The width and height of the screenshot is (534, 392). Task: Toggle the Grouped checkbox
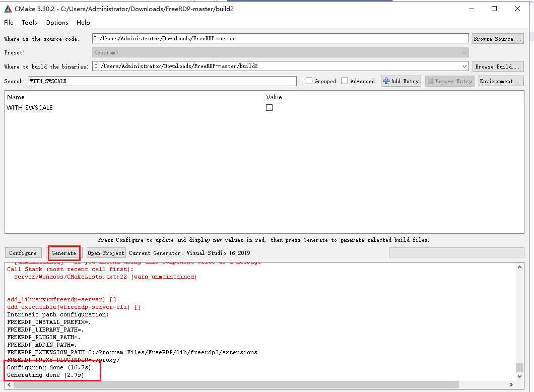pyautogui.click(x=309, y=81)
